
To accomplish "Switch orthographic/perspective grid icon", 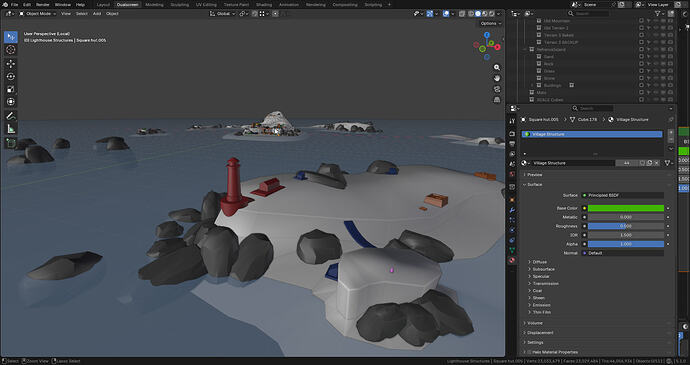I will pos(497,100).
